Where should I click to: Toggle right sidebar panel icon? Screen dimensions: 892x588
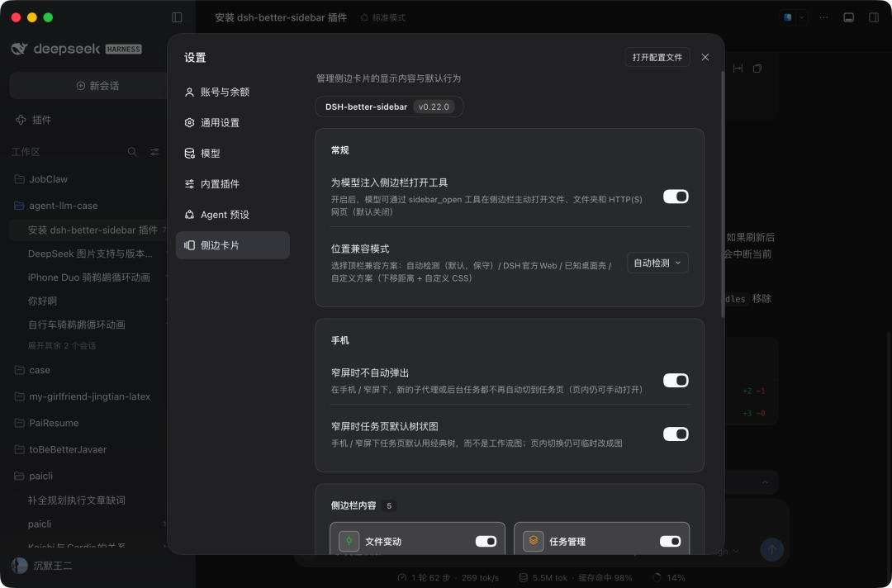coord(874,17)
